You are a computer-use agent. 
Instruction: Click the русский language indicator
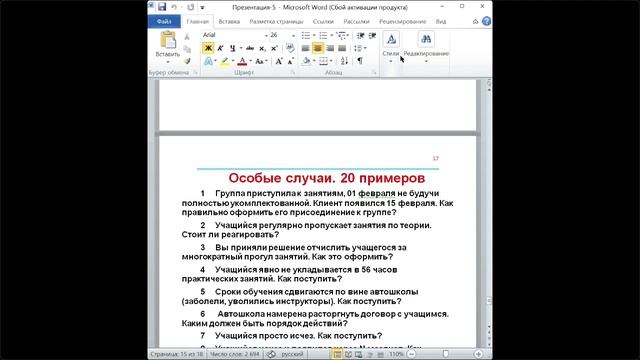(x=292, y=354)
